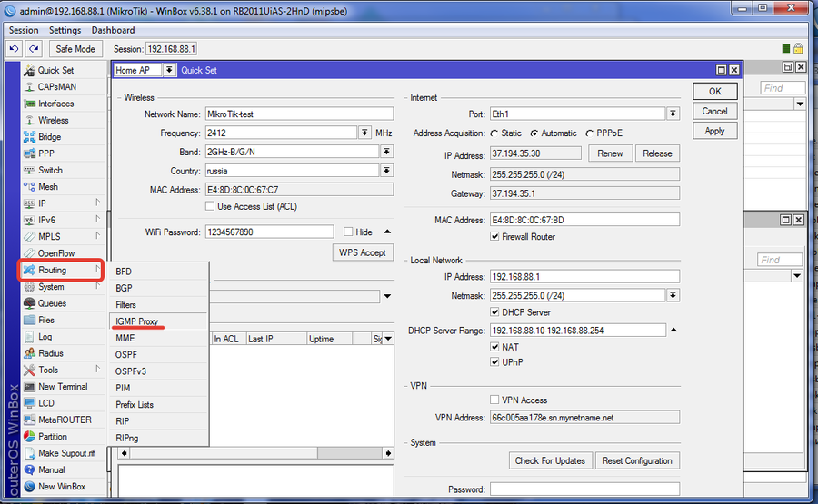The height and width of the screenshot is (504, 818).
Task: Toggle the NAT checkbox
Action: point(494,347)
